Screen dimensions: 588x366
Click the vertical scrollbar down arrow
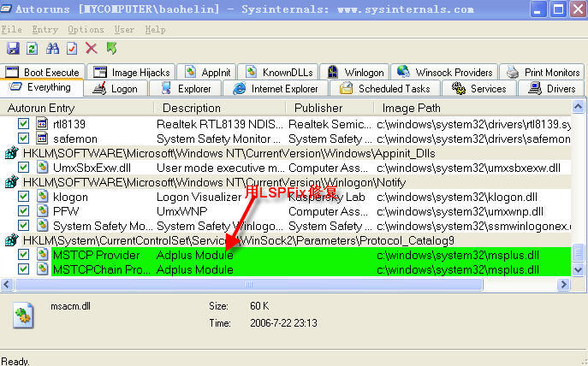point(578,269)
